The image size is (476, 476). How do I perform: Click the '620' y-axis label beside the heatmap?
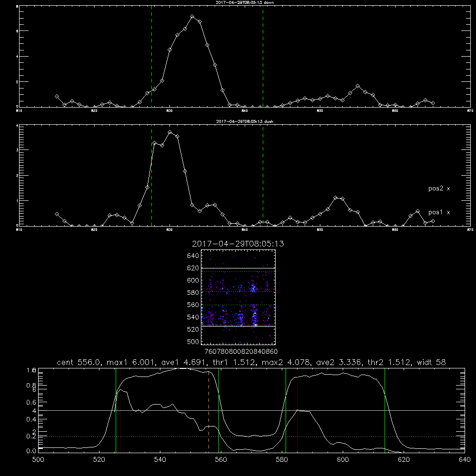coord(193,268)
